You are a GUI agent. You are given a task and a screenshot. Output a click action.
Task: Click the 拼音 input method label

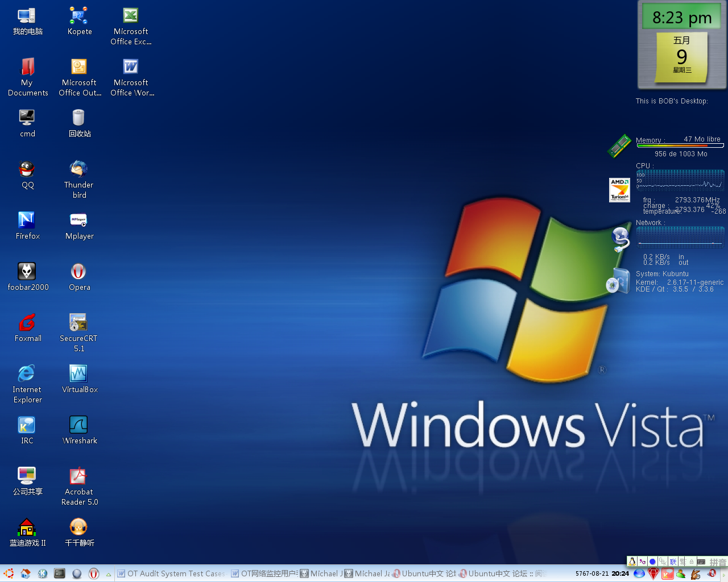[718, 562]
